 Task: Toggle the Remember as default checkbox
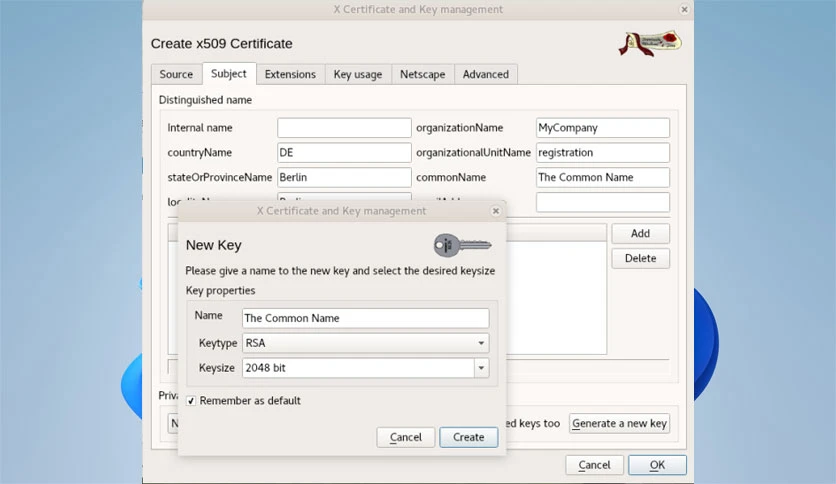(191, 401)
